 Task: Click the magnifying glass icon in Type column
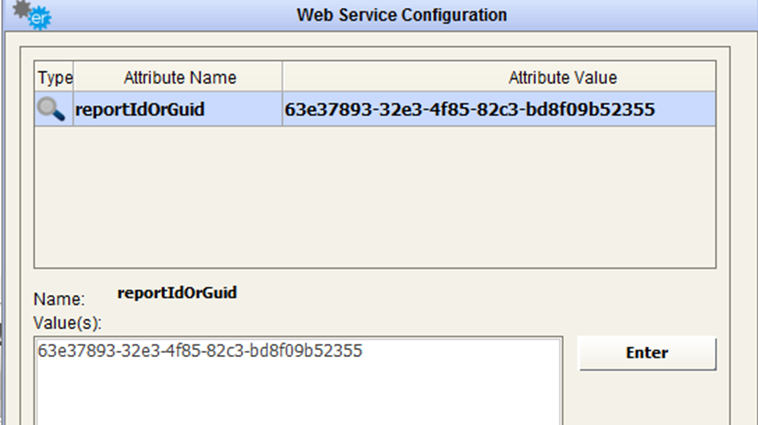51,109
